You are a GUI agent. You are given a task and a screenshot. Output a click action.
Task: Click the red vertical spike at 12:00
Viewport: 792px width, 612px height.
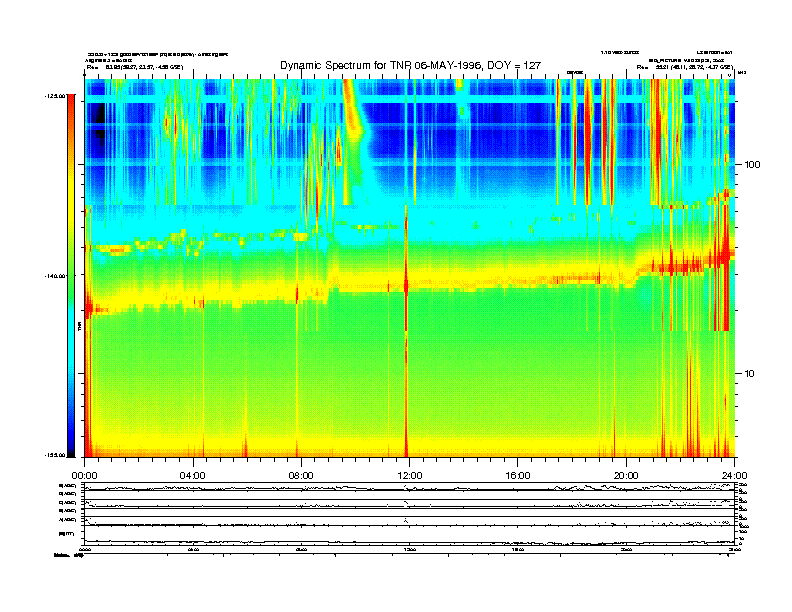coord(406,280)
